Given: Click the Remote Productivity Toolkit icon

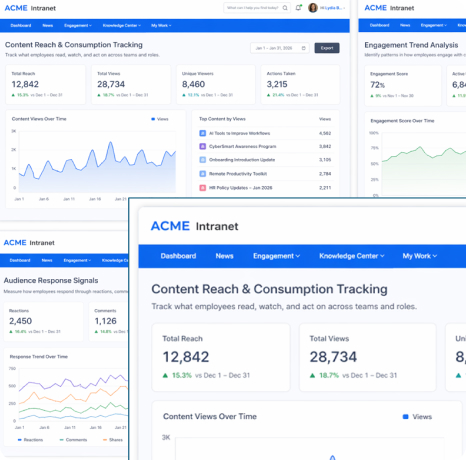Looking at the screenshot, I should (202, 174).
